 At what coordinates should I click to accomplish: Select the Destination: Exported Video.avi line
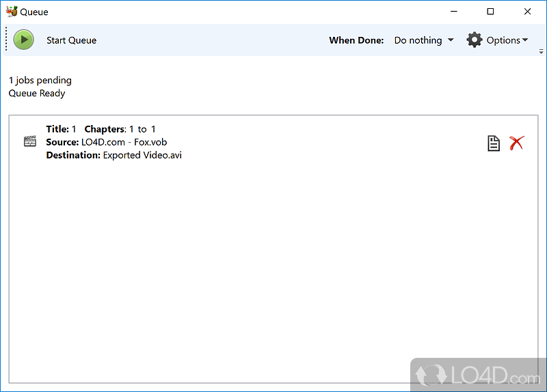coord(114,155)
